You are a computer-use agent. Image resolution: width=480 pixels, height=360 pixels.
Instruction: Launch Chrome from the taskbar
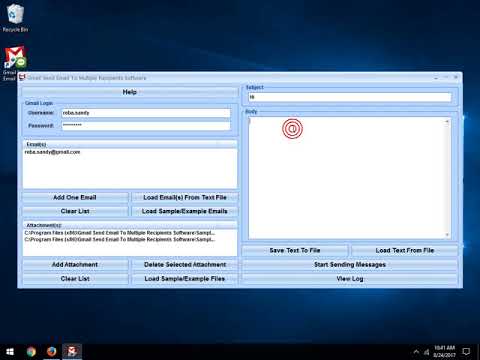31,352
